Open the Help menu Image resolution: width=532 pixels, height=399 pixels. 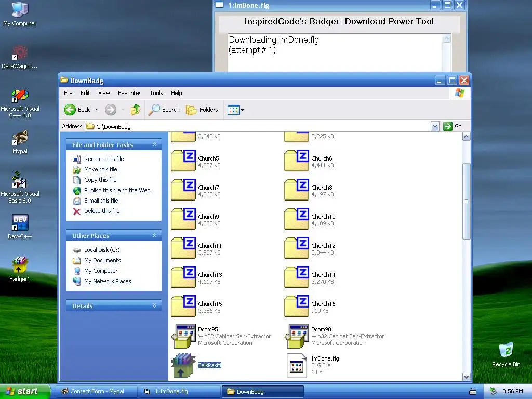[176, 93]
